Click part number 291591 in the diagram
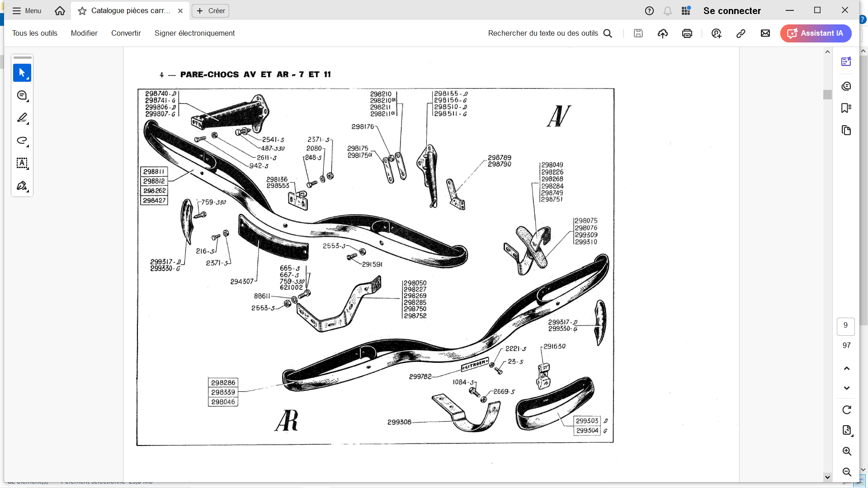The width and height of the screenshot is (868, 488). [372, 264]
